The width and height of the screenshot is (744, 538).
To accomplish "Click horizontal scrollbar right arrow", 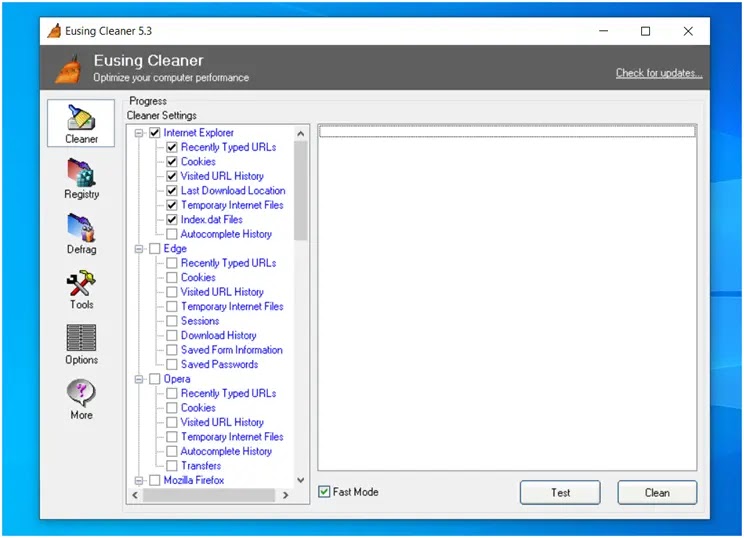I will point(286,495).
